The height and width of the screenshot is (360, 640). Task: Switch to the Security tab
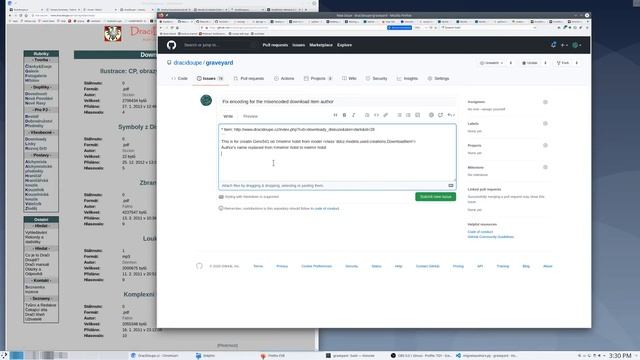(x=376, y=78)
